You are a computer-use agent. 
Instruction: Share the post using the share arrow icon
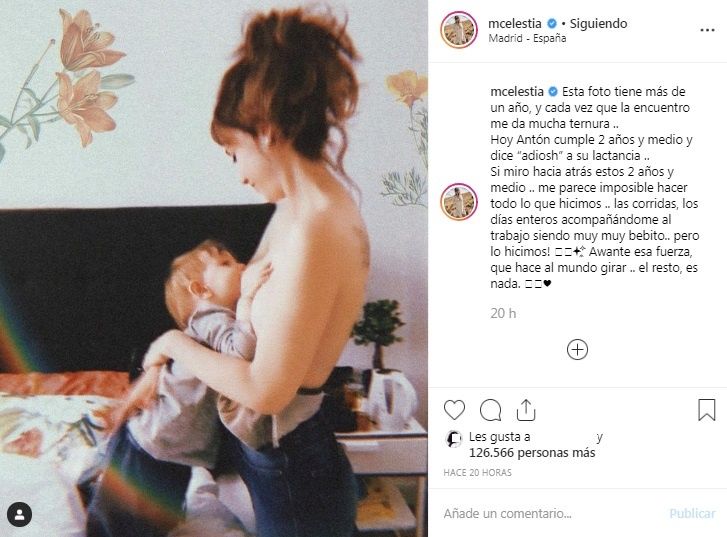tap(526, 410)
